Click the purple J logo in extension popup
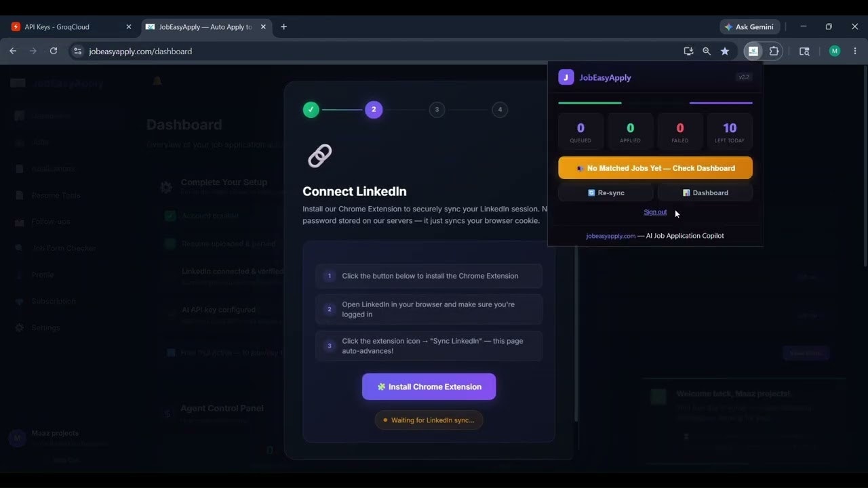Screen dimensions: 868x488 click(566, 77)
